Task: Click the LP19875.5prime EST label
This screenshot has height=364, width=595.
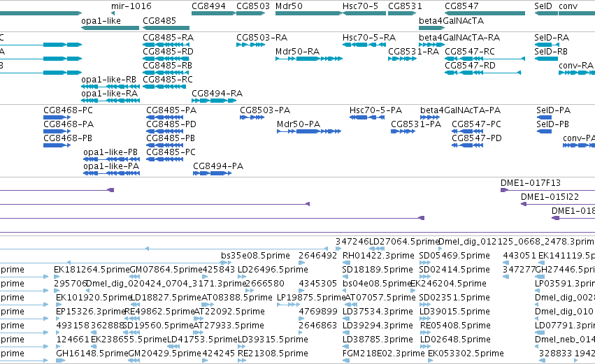Action: [312, 298]
